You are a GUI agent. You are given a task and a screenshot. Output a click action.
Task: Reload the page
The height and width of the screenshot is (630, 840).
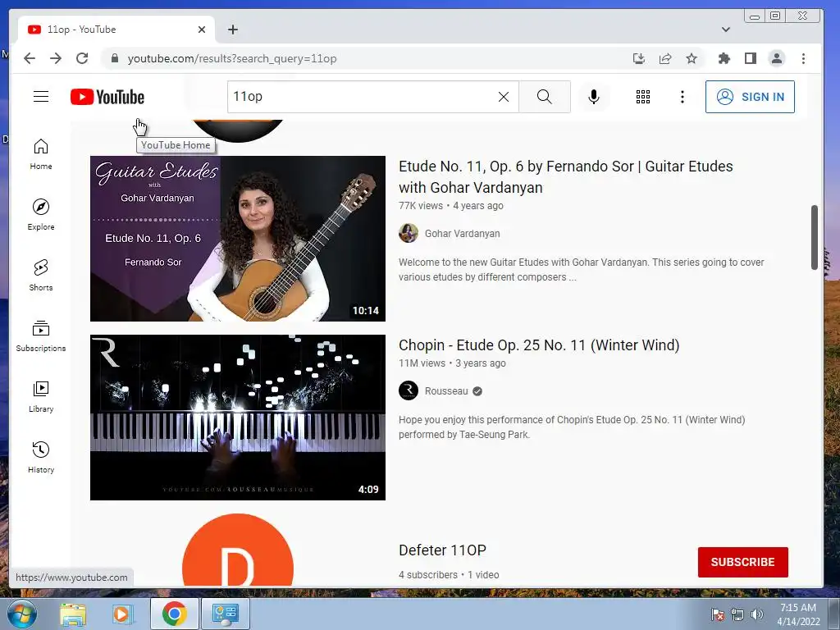[x=82, y=58]
